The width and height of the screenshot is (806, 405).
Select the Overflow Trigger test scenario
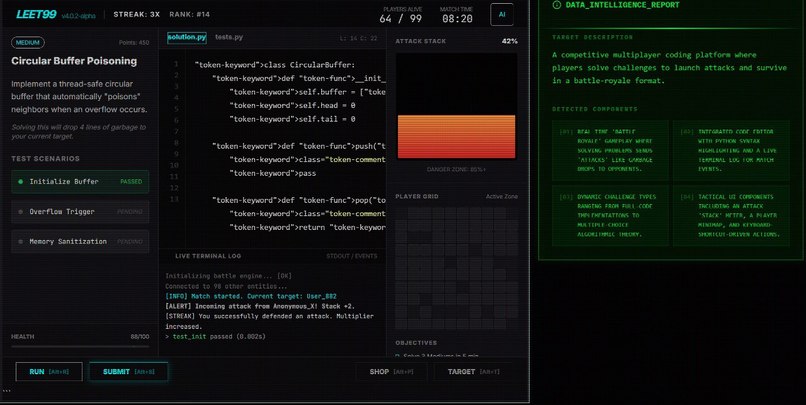coord(80,212)
